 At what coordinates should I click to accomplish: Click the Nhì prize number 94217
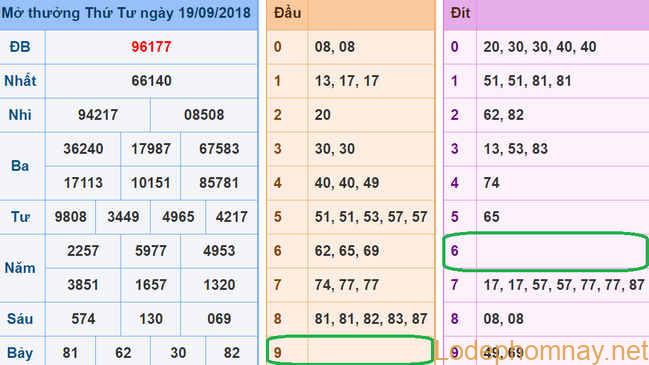pos(98,115)
